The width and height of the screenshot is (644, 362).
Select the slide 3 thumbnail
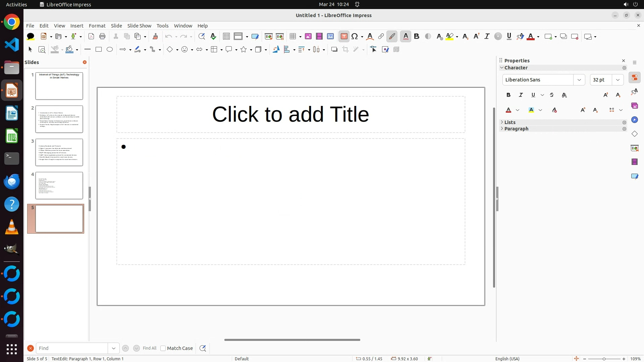tap(59, 153)
